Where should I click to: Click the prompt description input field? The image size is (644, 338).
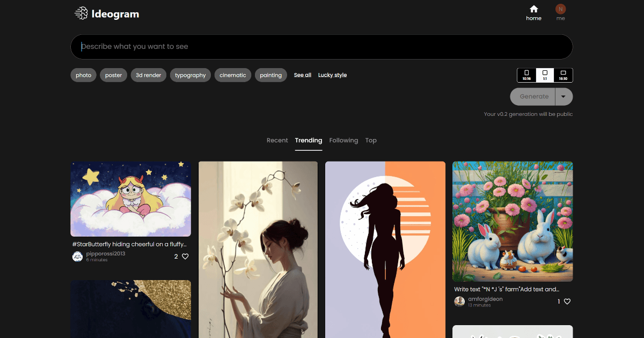click(322, 47)
